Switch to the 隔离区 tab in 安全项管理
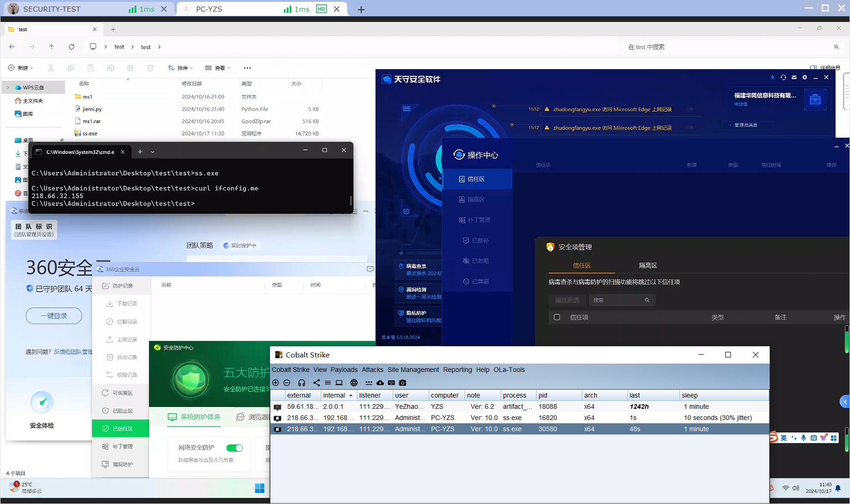 coord(648,266)
